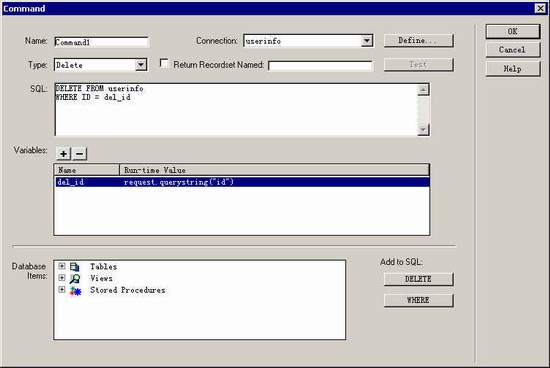Click the Name column header

tap(87, 170)
